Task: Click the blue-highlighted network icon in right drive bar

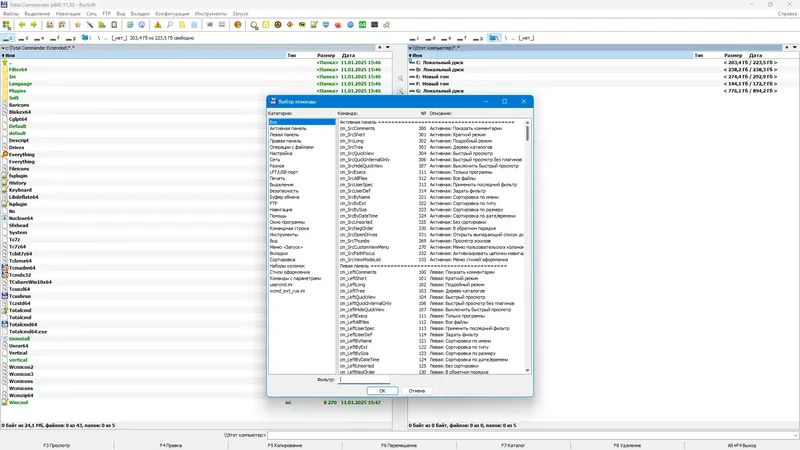Action: point(493,38)
